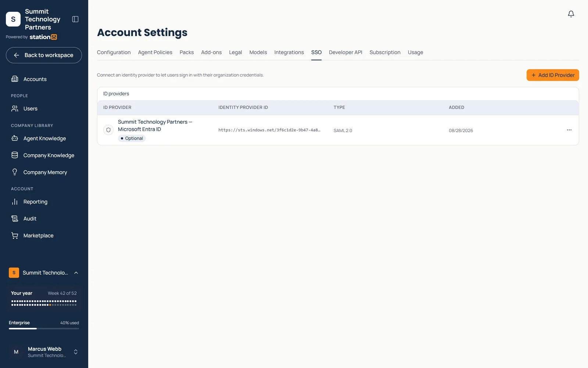The width and height of the screenshot is (588, 368).
Task: Open the Marketplace page
Action: 44,236
